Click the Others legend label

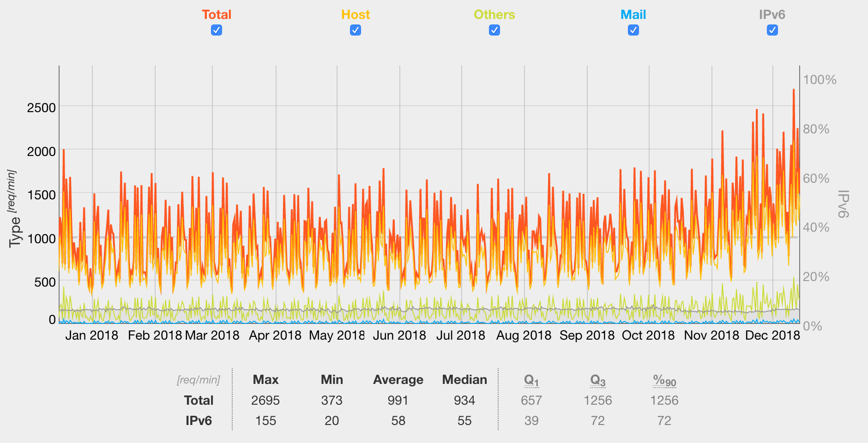[x=494, y=15]
